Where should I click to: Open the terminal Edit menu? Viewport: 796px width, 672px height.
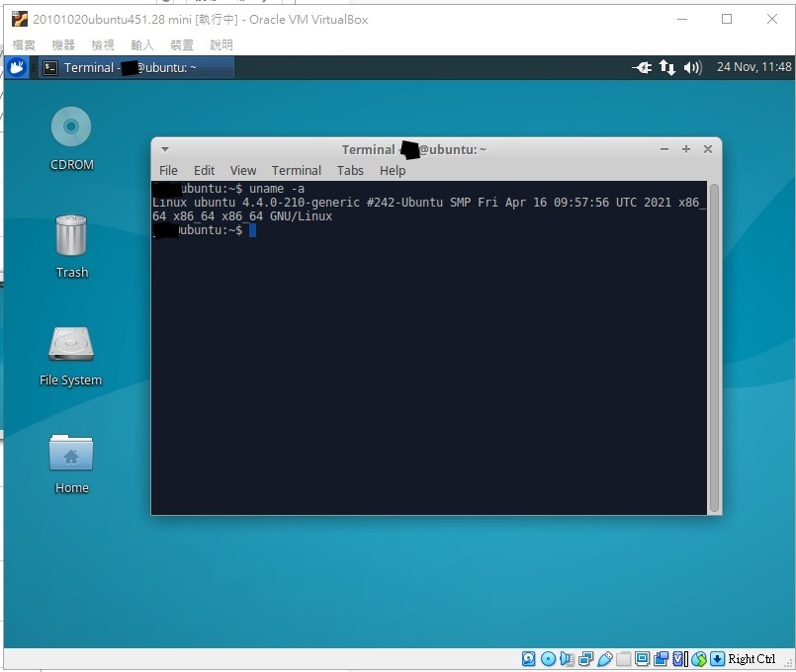(204, 170)
